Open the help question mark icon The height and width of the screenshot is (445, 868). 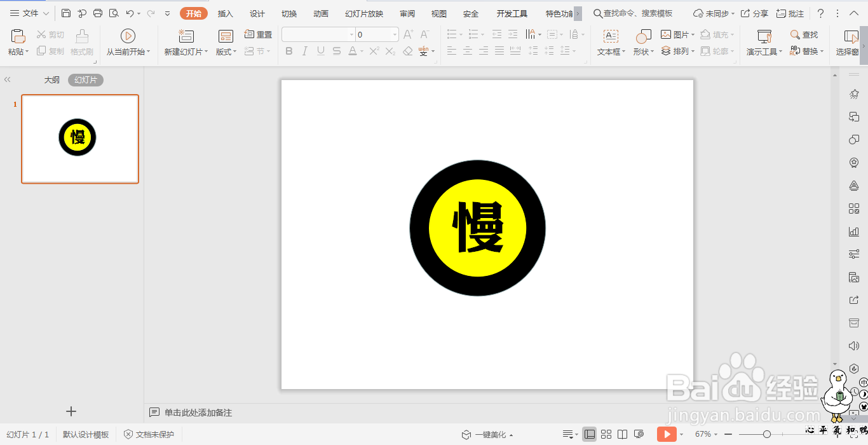(x=820, y=13)
